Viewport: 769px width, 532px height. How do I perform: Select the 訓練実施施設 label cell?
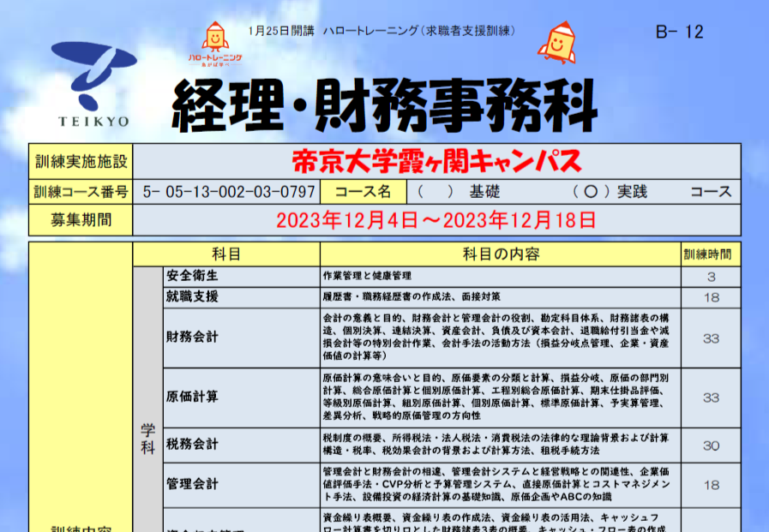pos(81,161)
